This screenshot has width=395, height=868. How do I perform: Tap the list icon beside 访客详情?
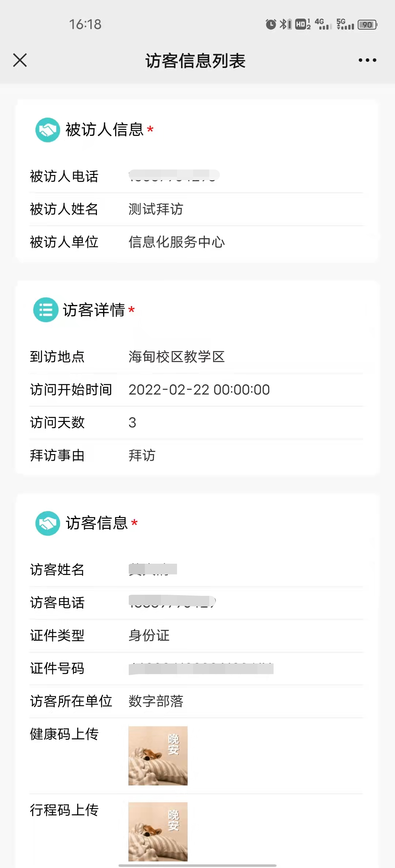click(x=46, y=310)
